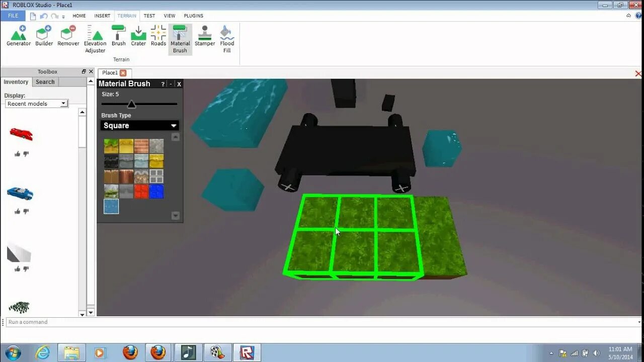This screenshot has width=644, height=362.
Task: Pick the red plastic material swatch
Action: coord(141,192)
